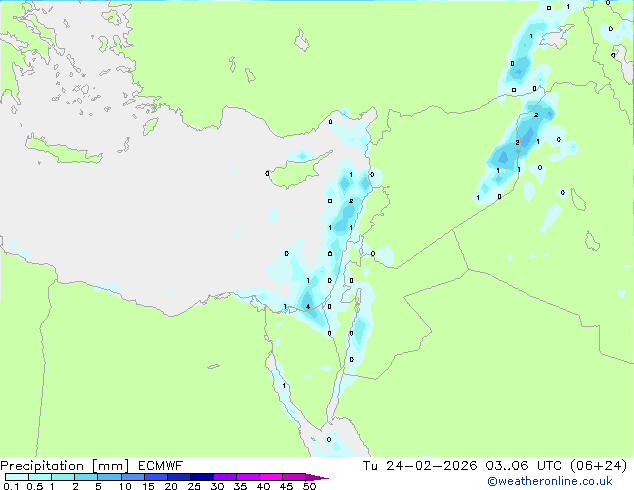
Task: Click the 'ECMWF' model name text
Action: coord(160,466)
